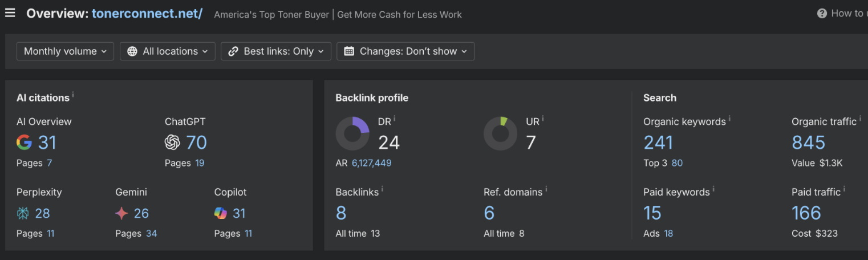Click the Ref. domains count 6
Screen dimensions: 868x260
point(489,213)
